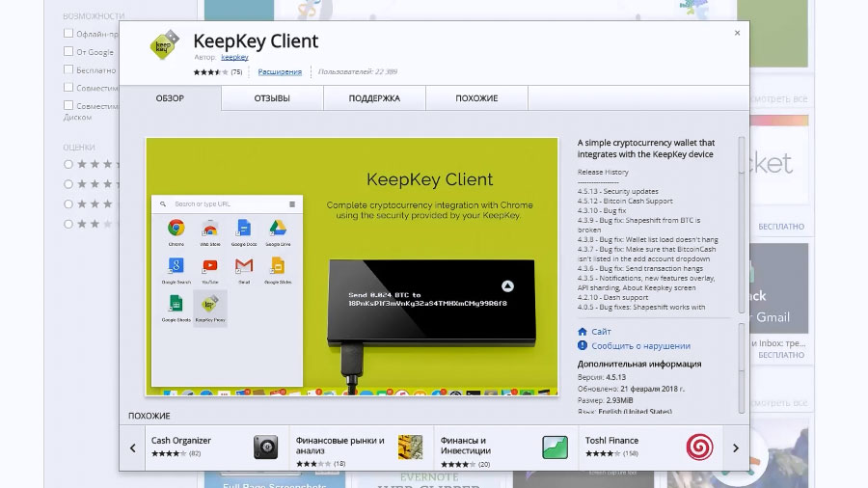Click the Финансы и Инвестиции chart icon
Image resolution: width=868 pixels, height=488 pixels.
(555, 447)
